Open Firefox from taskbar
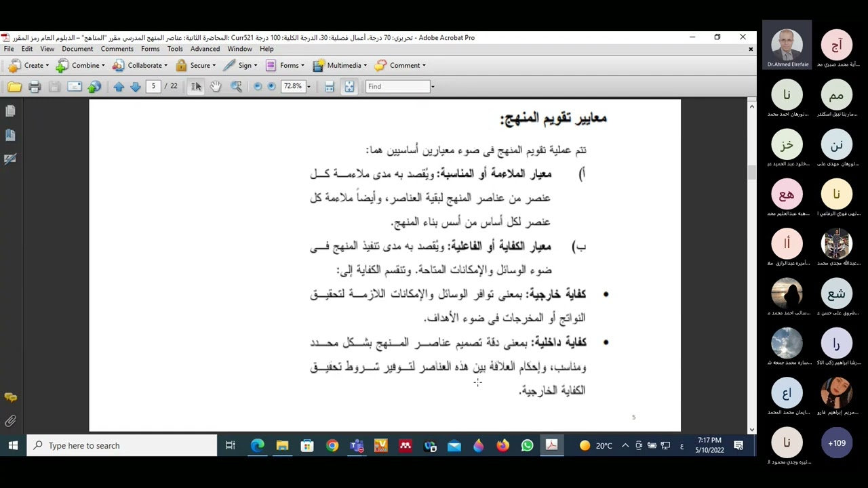Viewport: 868px width, 488px height. [x=503, y=445]
